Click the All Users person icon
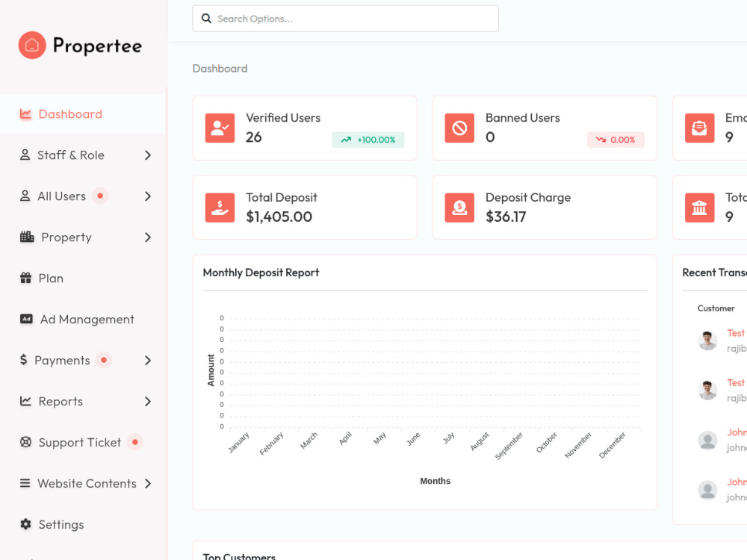Screen dimensions: 747x560 pyautogui.click(x=25, y=196)
